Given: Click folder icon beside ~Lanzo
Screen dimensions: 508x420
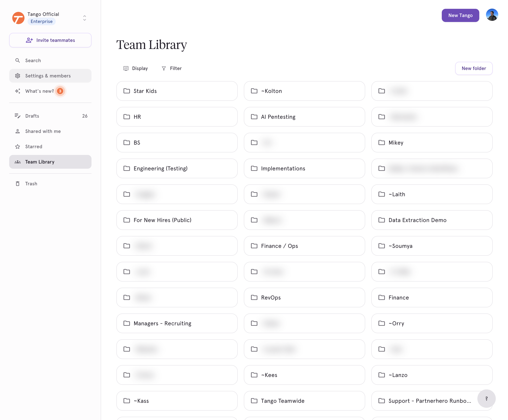Looking at the screenshot, I should click(381, 375).
